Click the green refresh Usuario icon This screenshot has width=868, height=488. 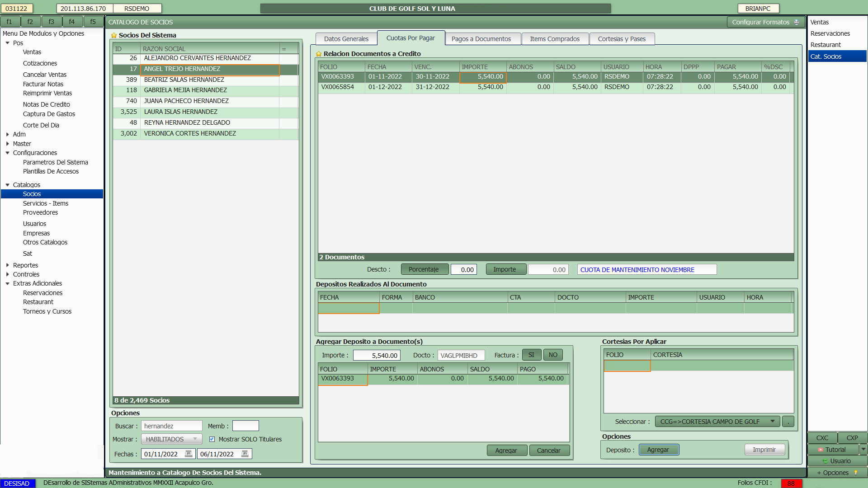(825, 461)
